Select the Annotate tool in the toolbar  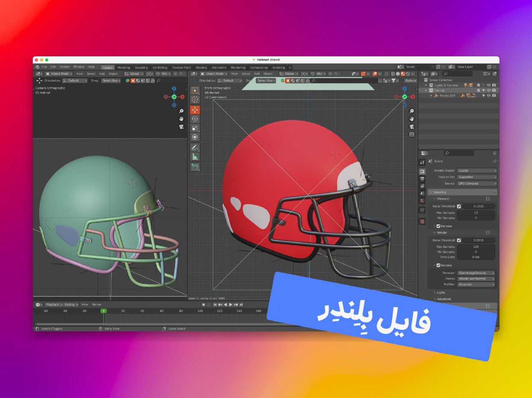click(x=195, y=147)
